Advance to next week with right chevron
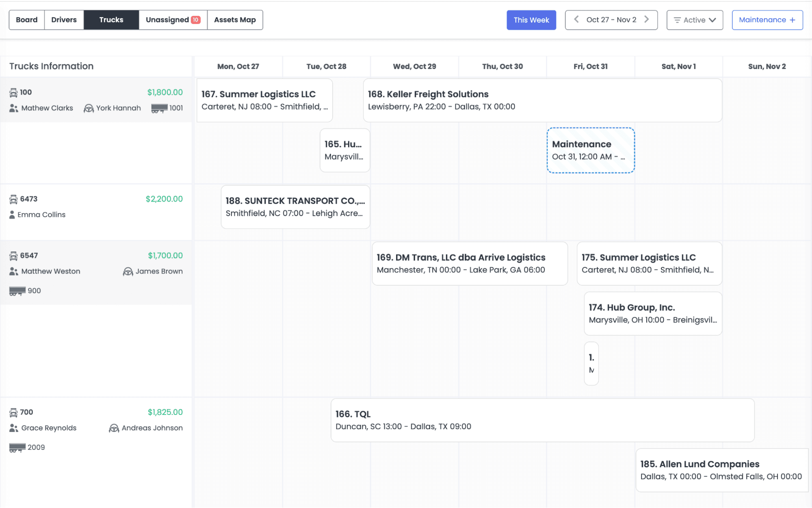The width and height of the screenshot is (812, 508). [x=647, y=20]
